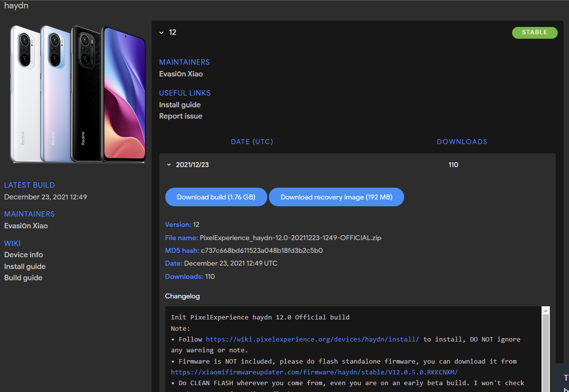Click the 2021/12/23 build date text
This screenshot has width=569, height=392.
click(x=192, y=165)
